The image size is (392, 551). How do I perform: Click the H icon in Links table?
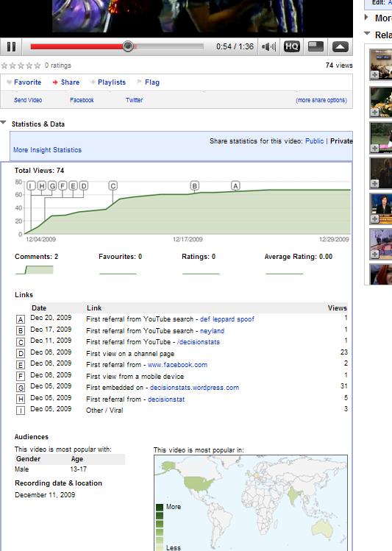point(21,399)
